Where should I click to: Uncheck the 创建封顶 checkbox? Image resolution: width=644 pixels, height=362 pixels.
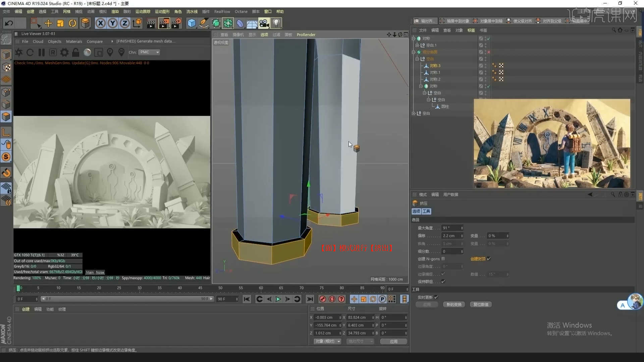coord(489,259)
